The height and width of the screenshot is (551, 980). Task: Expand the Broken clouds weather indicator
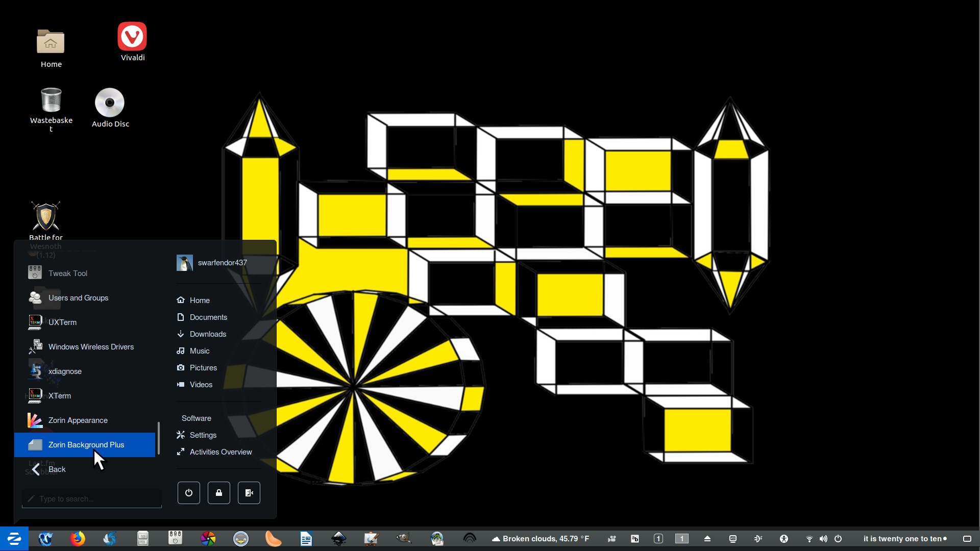(x=541, y=539)
